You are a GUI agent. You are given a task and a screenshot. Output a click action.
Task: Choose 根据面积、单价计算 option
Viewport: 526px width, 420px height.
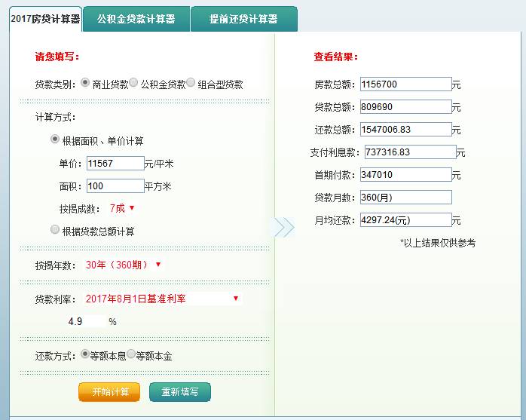pyautogui.click(x=55, y=139)
